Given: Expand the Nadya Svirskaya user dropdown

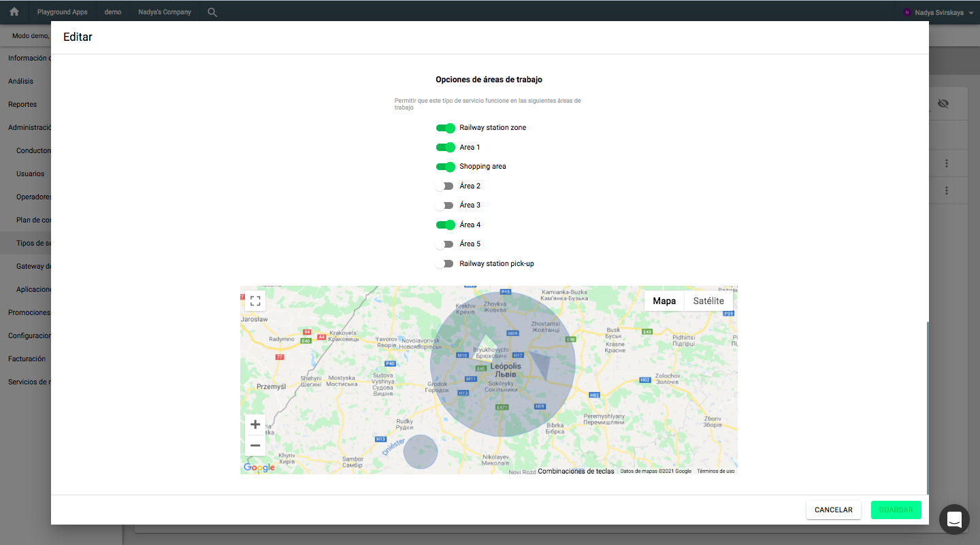Looking at the screenshot, I should click(x=939, y=12).
